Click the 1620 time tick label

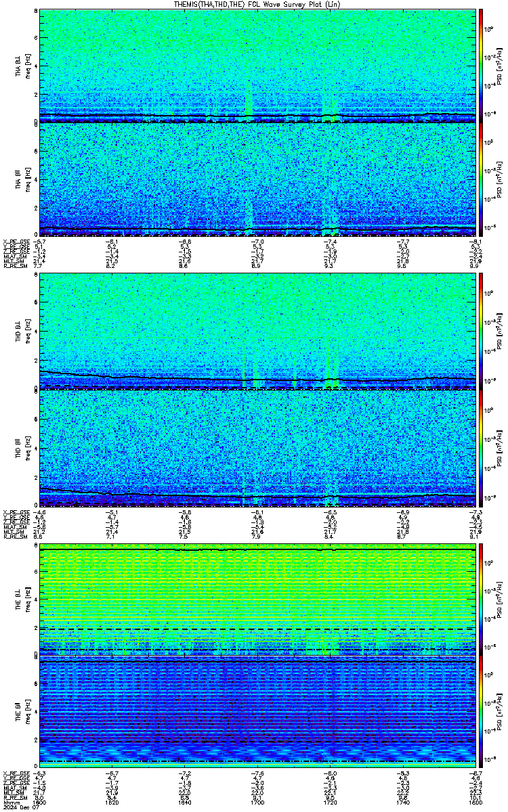[113, 802]
